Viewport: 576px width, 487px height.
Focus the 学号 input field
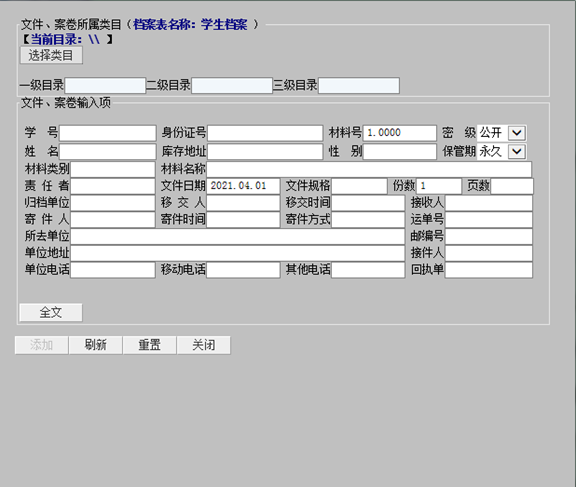point(108,133)
